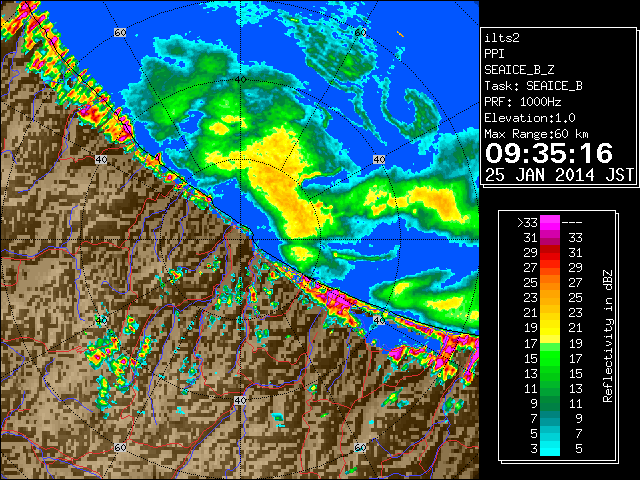640x480 pixels.
Task: Select the 'PPI' scan type text
Action: click(494, 54)
